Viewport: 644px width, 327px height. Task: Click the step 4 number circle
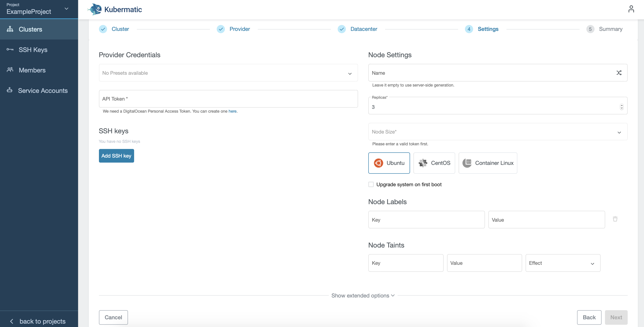click(469, 29)
